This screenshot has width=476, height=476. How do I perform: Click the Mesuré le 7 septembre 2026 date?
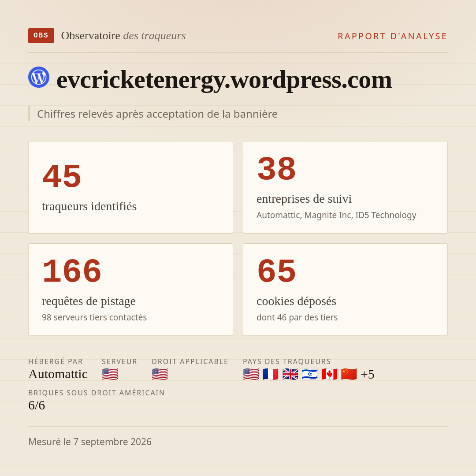point(90,442)
